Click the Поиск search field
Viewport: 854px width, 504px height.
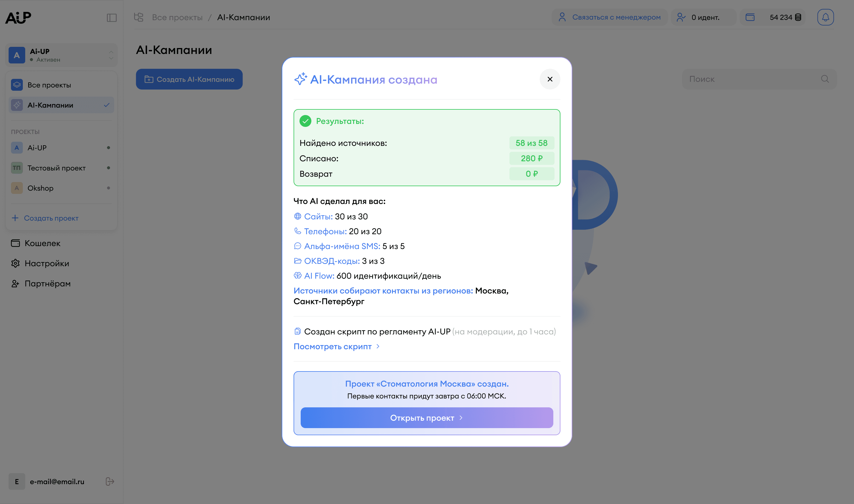click(759, 79)
